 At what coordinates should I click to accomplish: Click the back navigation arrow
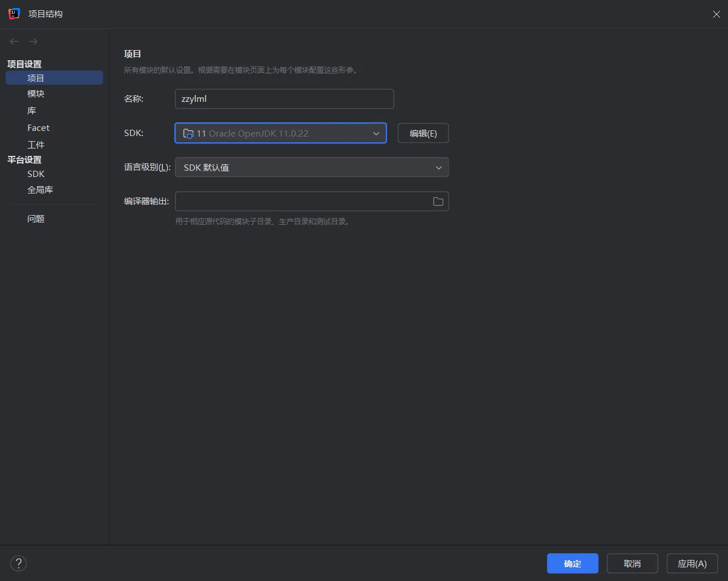[x=14, y=42]
